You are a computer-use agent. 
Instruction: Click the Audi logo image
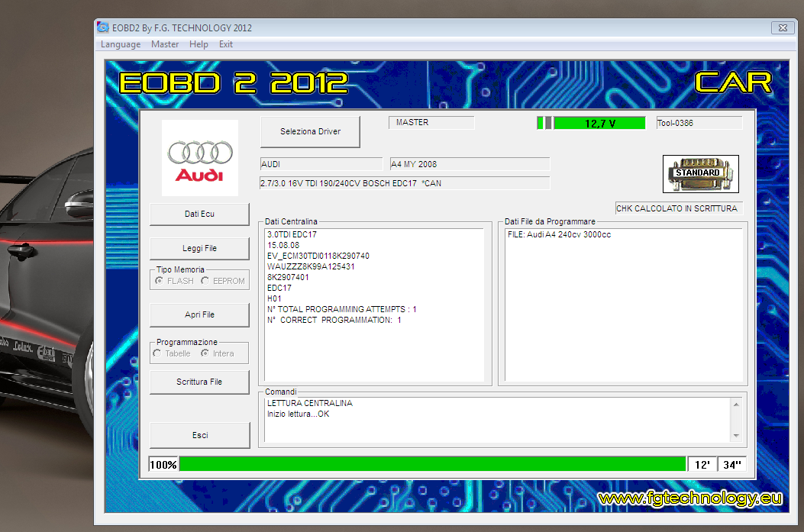coord(200,158)
